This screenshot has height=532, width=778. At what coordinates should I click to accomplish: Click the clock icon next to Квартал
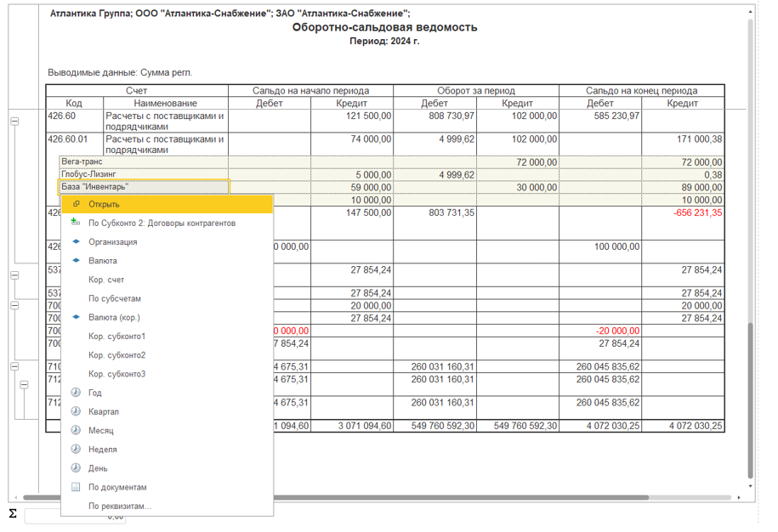(76, 411)
